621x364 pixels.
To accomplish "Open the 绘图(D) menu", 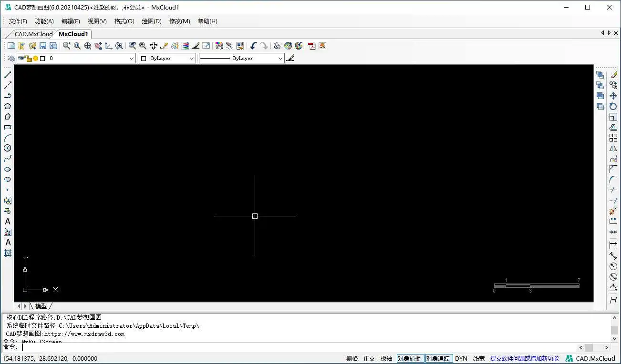I will 152,21.
